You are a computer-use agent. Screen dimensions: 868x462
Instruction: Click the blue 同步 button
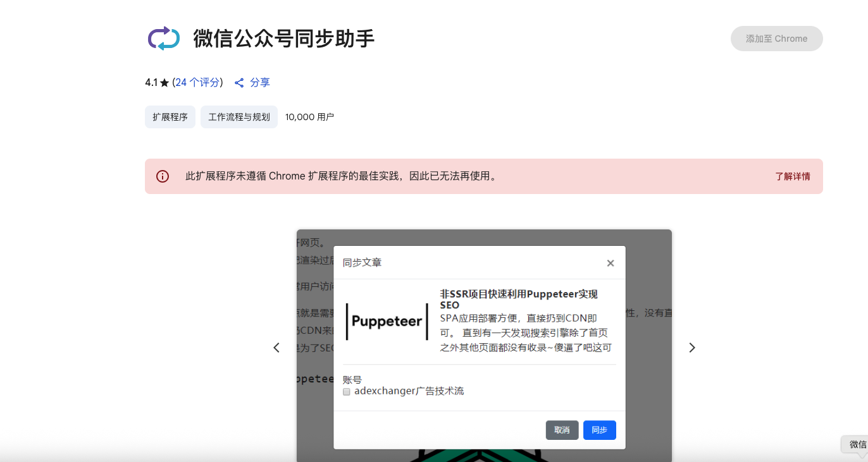point(600,430)
